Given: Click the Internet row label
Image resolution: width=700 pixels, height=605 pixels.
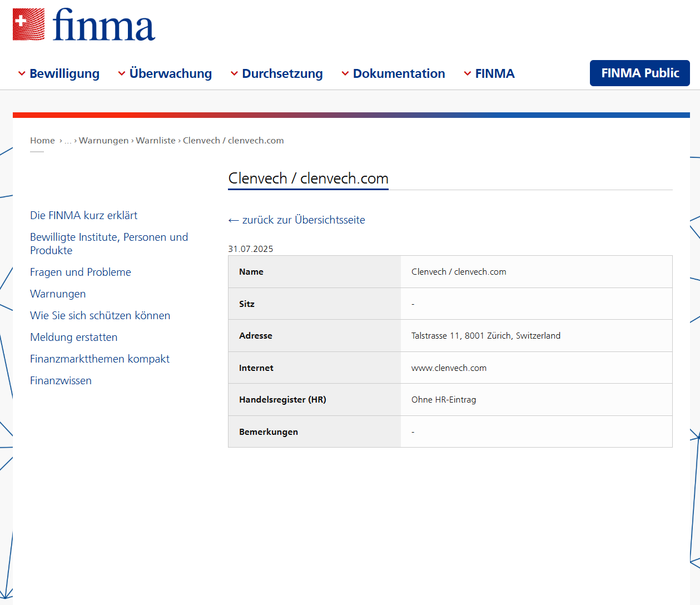Looking at the screenshot, I should (x=256, y=368).
